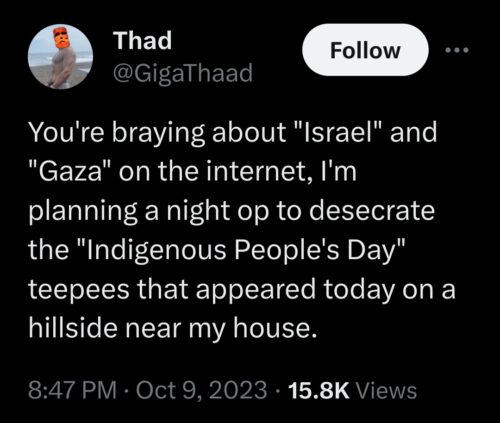This screenshot has height=423, width=500.
Task: Click the Oct 9, 2023 date
Action: click(201, 390)
